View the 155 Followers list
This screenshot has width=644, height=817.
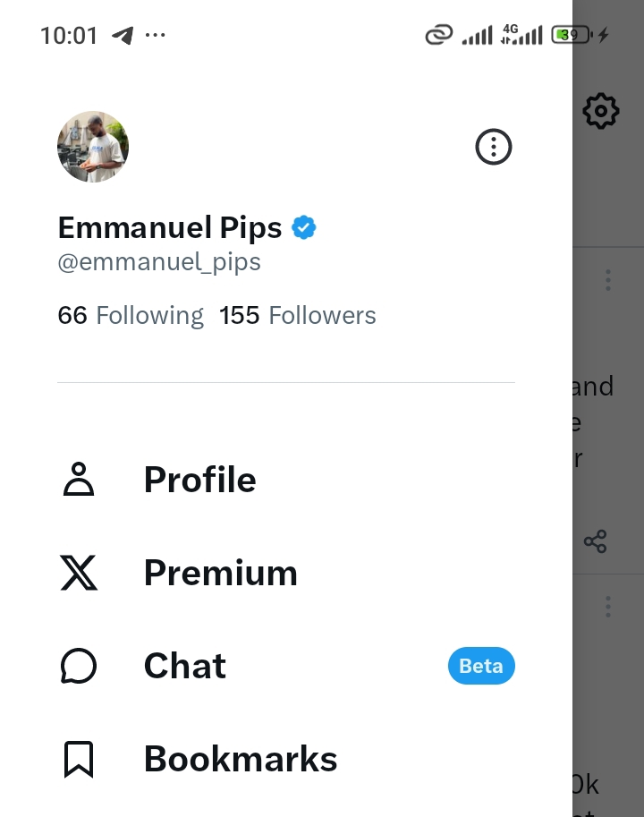pos(297,315)
